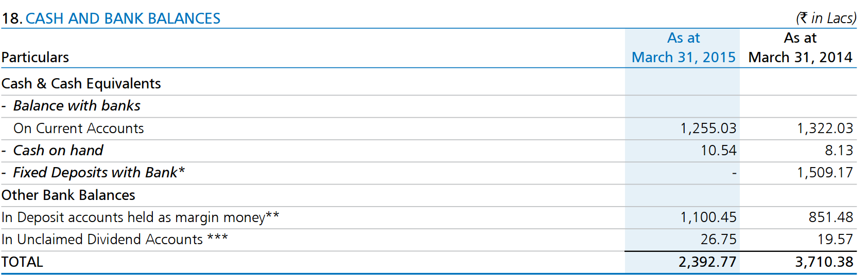The image size is (868, 275).
Task: Click the 1,509.17 fixed deposits value
Action: click(x=825, y=172)
